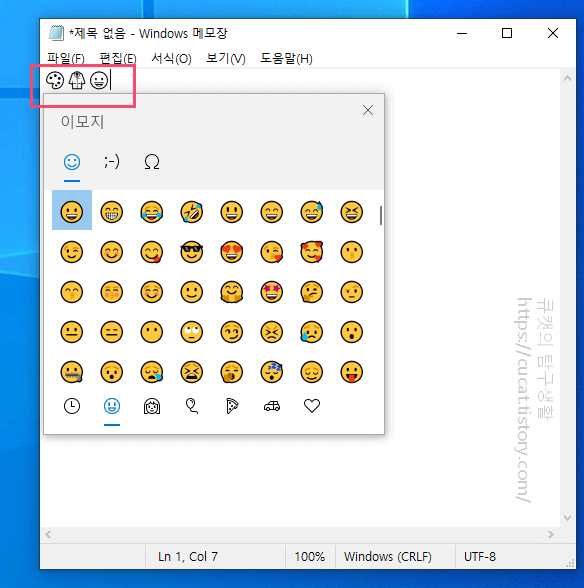
Task: Insert the face without mouth emoji
Action: 152,332
